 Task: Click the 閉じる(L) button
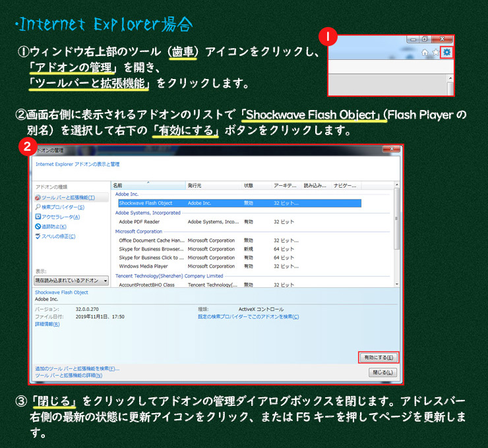[382, 372]
